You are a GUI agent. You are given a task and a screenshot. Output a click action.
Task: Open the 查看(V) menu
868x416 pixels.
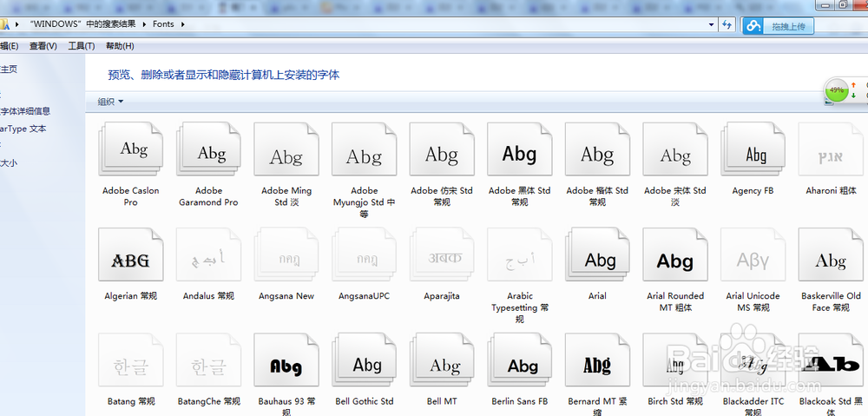coord(43,46)
